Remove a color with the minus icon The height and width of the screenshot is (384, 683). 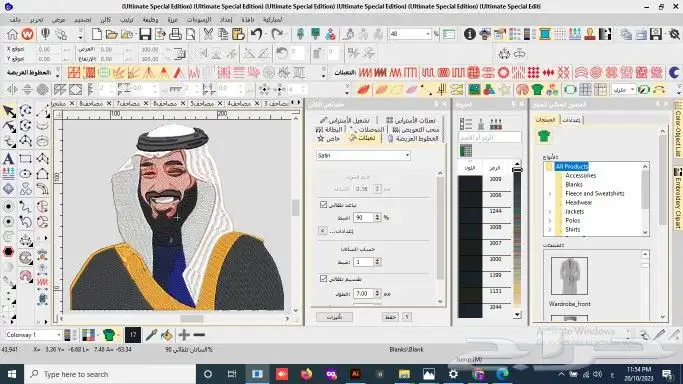click(x=199, y=335)
